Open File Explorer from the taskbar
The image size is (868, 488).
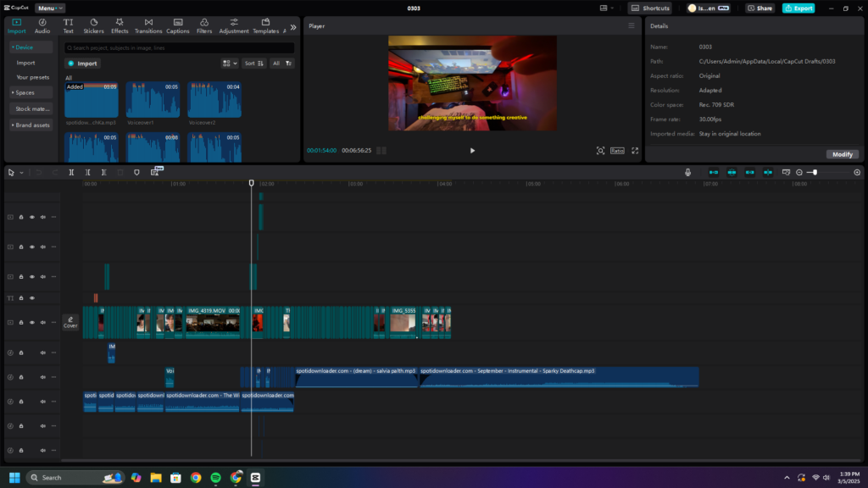point(156,478)
